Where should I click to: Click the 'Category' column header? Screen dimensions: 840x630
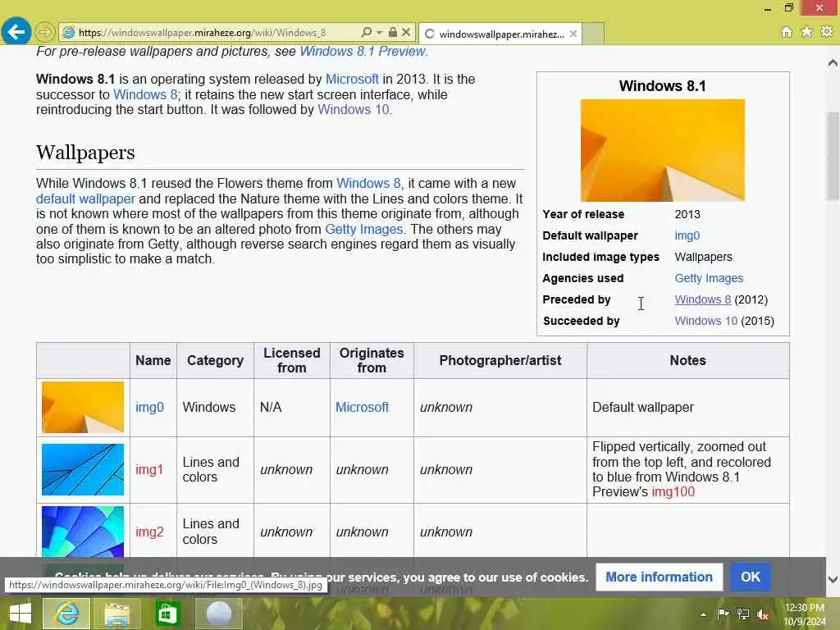216,361
